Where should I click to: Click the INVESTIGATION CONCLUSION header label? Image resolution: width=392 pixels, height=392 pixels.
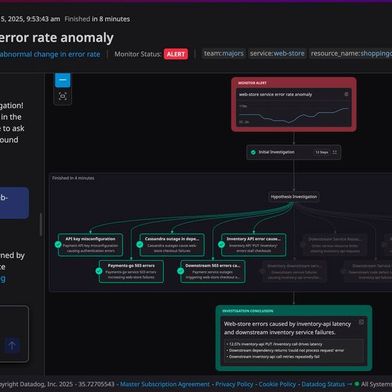click(x=248, y=311)
